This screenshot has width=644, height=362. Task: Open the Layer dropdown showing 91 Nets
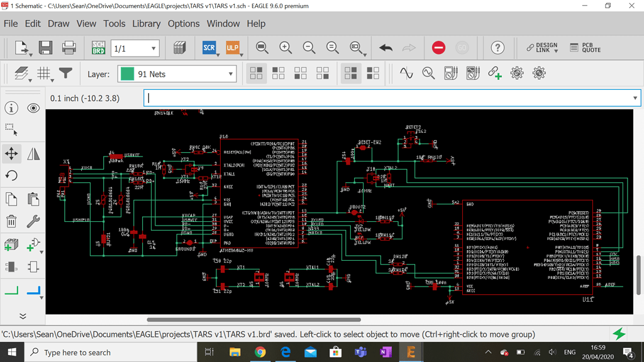pos(176,74)
